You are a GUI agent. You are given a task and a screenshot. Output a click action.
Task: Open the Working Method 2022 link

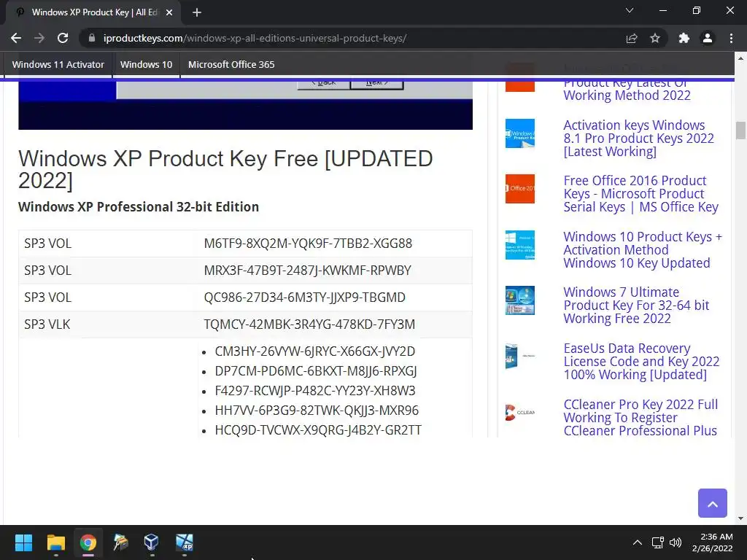click(627, 95)
